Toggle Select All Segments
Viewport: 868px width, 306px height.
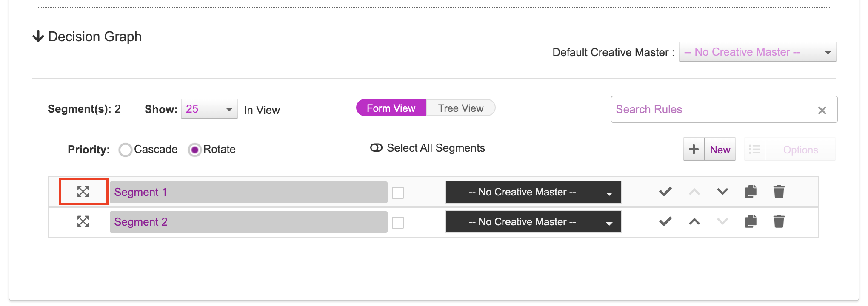(x=376, y=148)
